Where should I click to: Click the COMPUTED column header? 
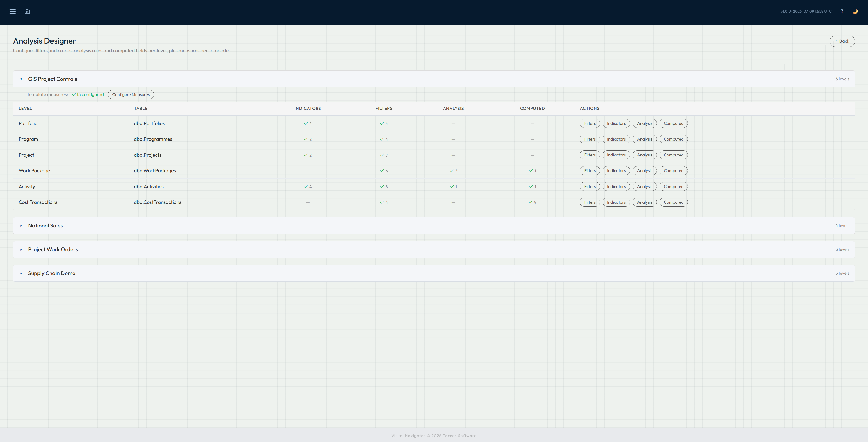coord(532,109)
